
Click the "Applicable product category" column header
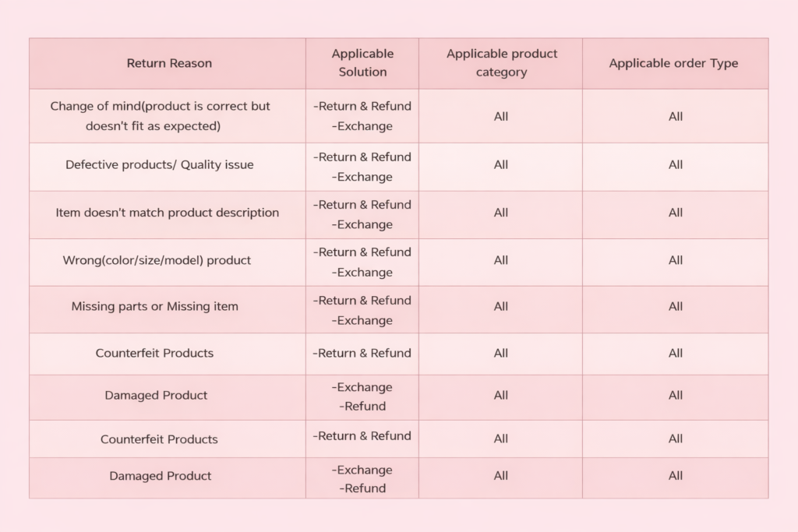coord(501,63)
